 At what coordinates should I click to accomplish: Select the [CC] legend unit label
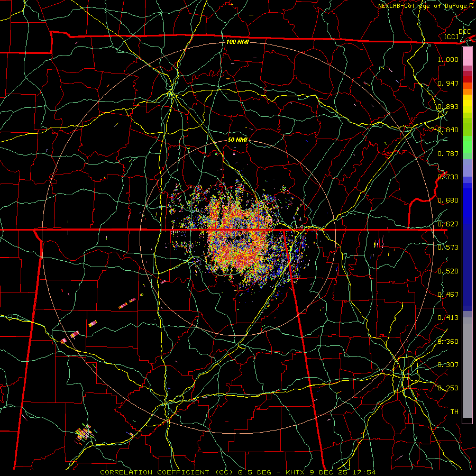tap(452, 36)
